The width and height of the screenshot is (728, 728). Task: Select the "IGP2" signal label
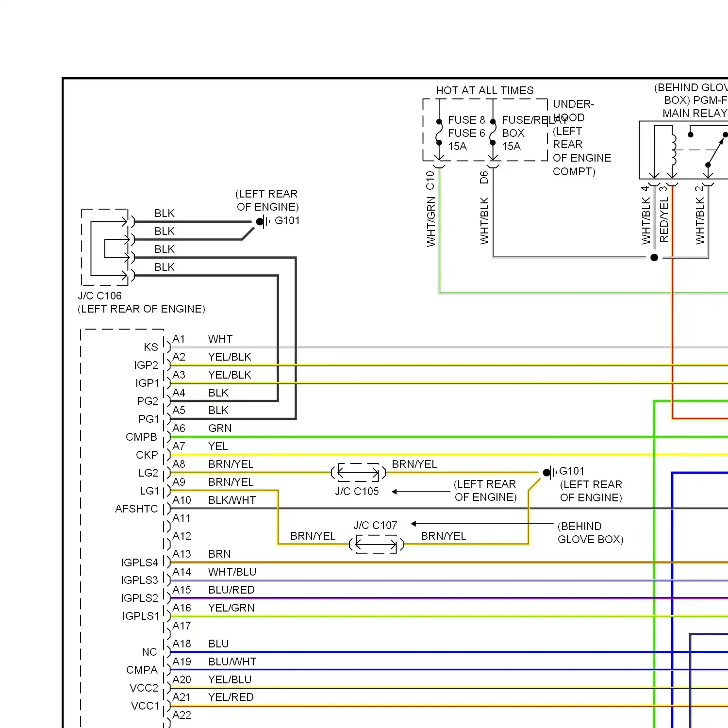click(x=146, y=365)
